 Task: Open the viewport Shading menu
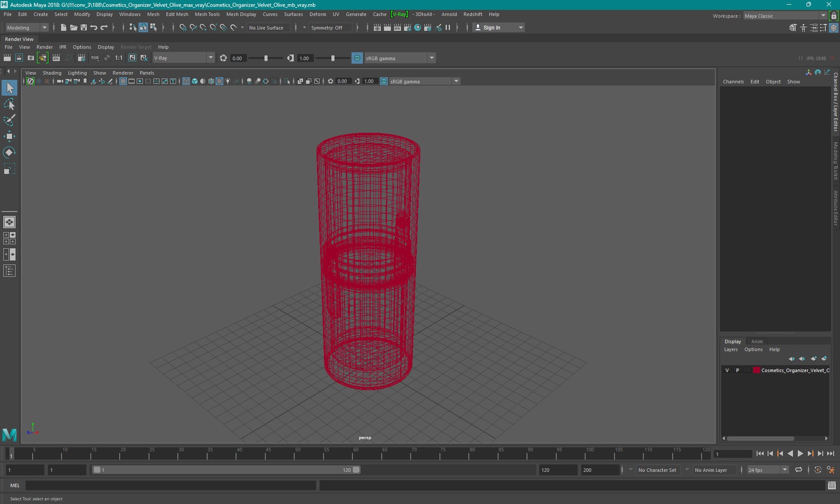tap(52, 73)
